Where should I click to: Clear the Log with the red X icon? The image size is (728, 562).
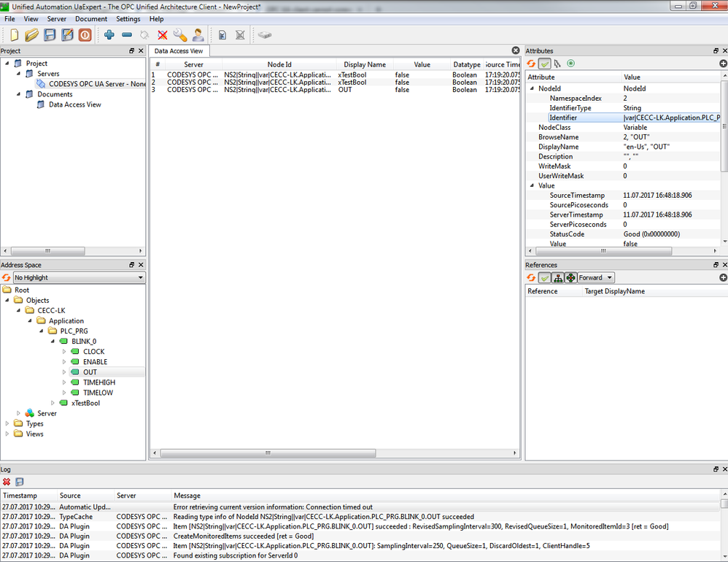7,482
